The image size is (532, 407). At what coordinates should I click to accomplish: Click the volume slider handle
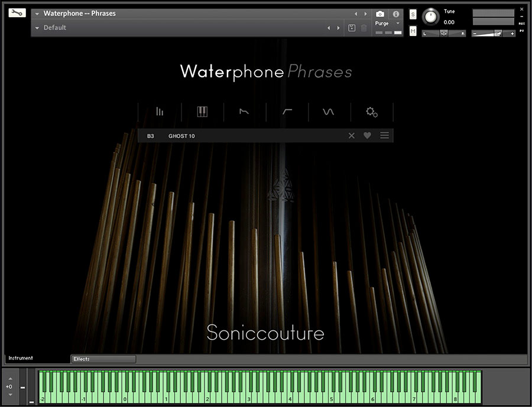point(498,33)
